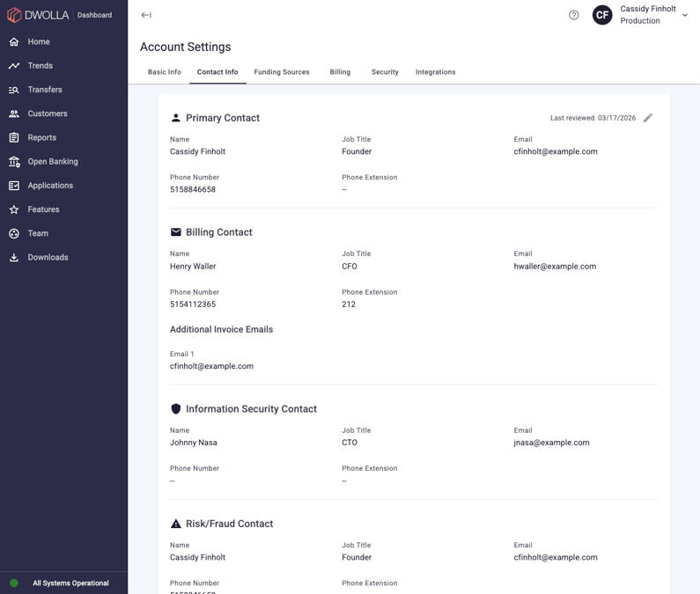Select the Contact Info tab
This screenshot has height=594, width=700.
[217, 72]
